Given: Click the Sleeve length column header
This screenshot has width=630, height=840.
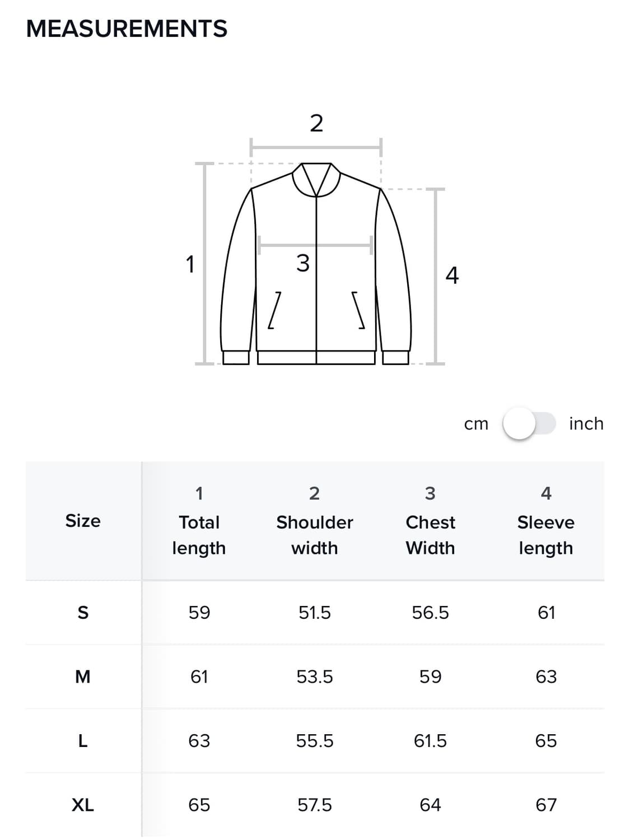Looking at the screenshot, I should [545, 521].
